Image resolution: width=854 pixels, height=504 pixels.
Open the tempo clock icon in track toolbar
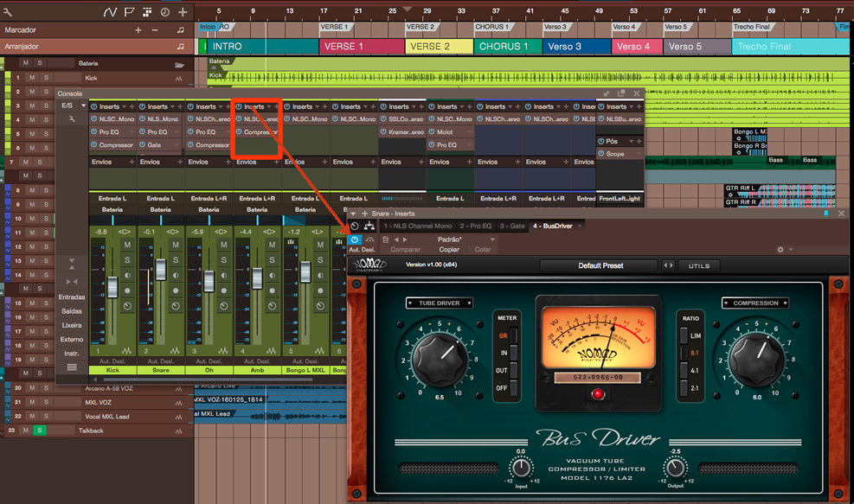[164, 11]
